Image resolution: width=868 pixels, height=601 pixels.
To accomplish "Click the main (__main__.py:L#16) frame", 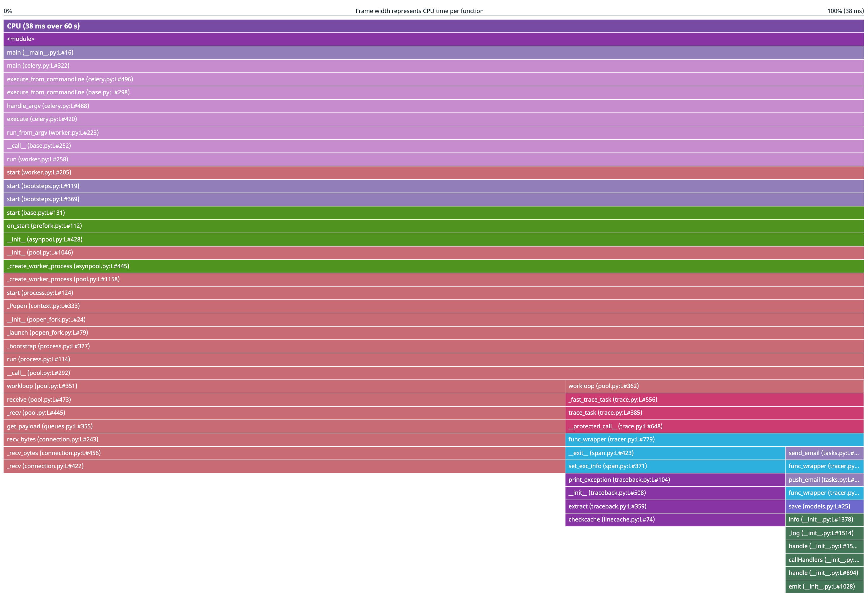I will point(433,53).
